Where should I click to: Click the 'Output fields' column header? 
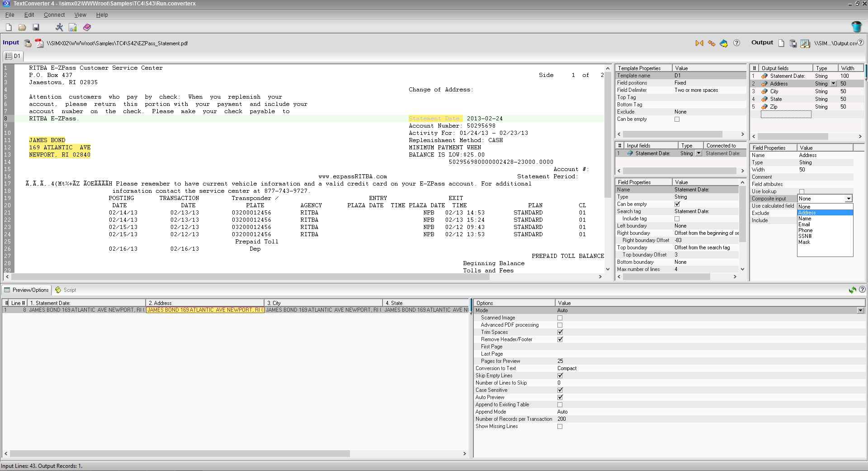(785, 68)
